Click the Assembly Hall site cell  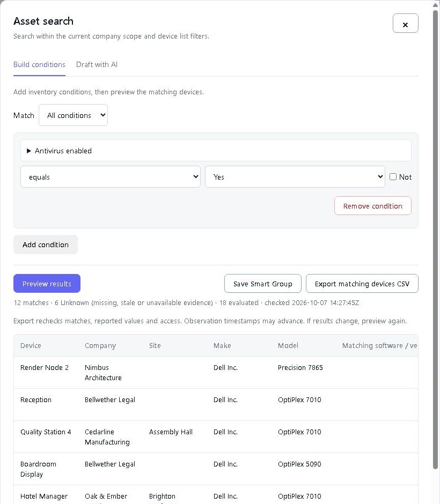point(171,432)
